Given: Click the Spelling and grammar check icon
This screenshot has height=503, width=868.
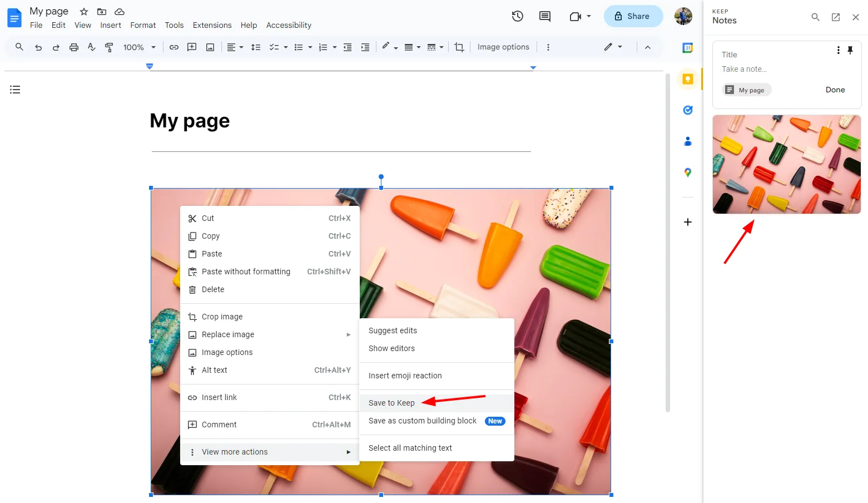Looking at the screenshot, I should pyautogui.click(x=91, y=47).
